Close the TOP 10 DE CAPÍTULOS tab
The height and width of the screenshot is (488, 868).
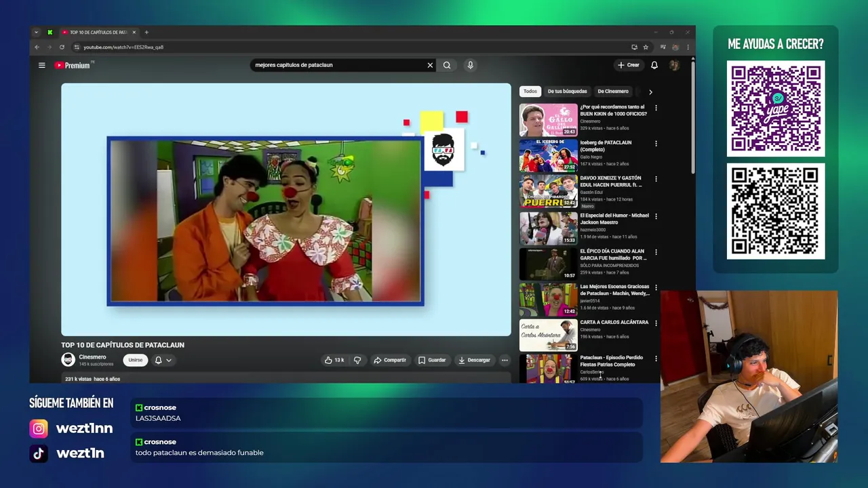(134, 32)
